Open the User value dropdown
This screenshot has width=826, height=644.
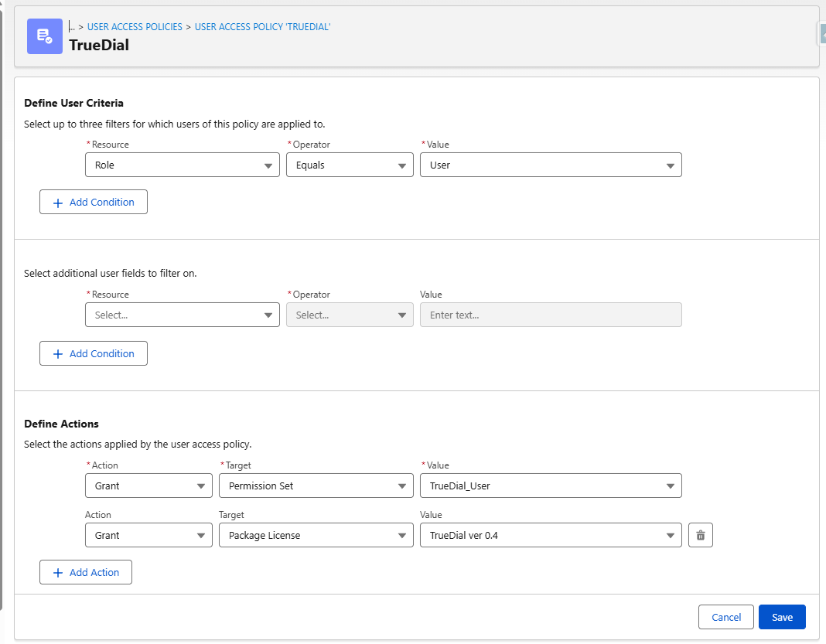tap(670, 165)
